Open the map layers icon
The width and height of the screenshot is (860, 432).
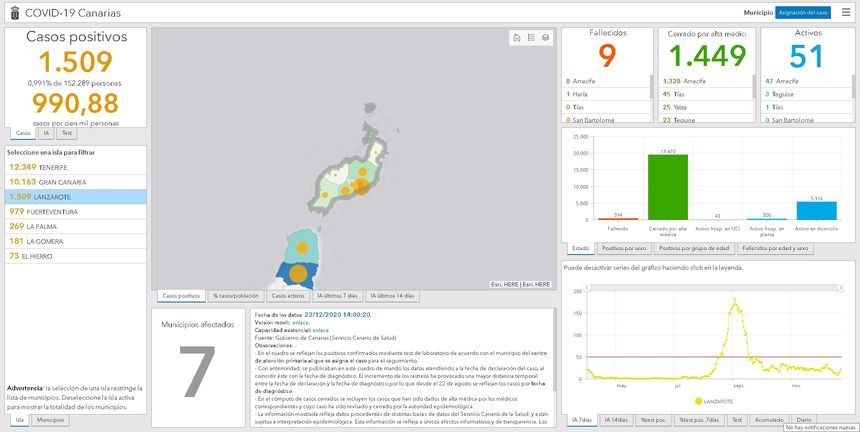tap(546, 37)
